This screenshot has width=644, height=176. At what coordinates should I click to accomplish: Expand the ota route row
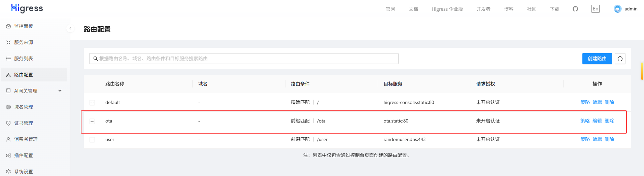[x=92, y=121]
